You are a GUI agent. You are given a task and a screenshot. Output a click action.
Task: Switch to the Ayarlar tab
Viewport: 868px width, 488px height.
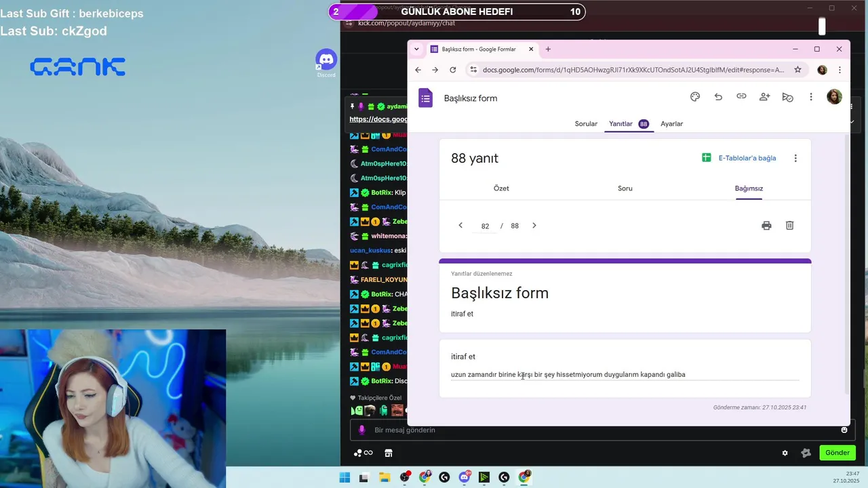(x=671, y=124)
